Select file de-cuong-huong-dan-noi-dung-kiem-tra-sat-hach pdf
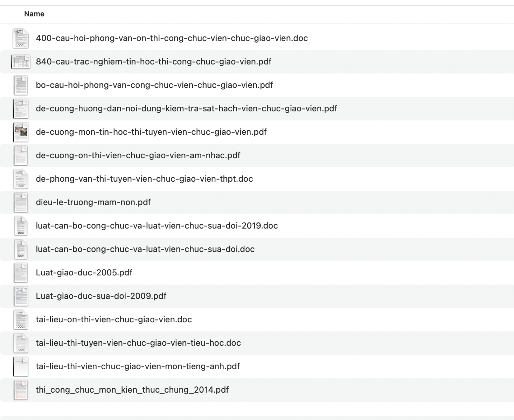Screen dimensions: 514x420 186,108
